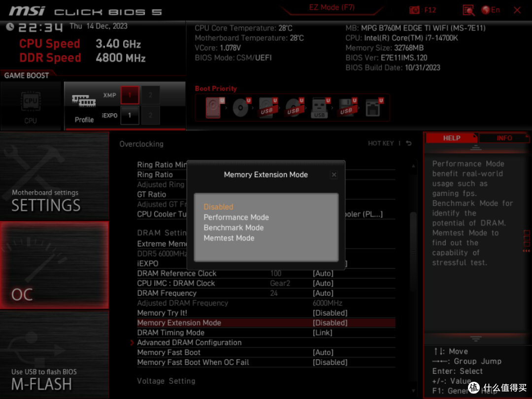Screen dimensions: 532x399
Task: Click the red side-panel arrows on right edge
Action: point(526,251)
